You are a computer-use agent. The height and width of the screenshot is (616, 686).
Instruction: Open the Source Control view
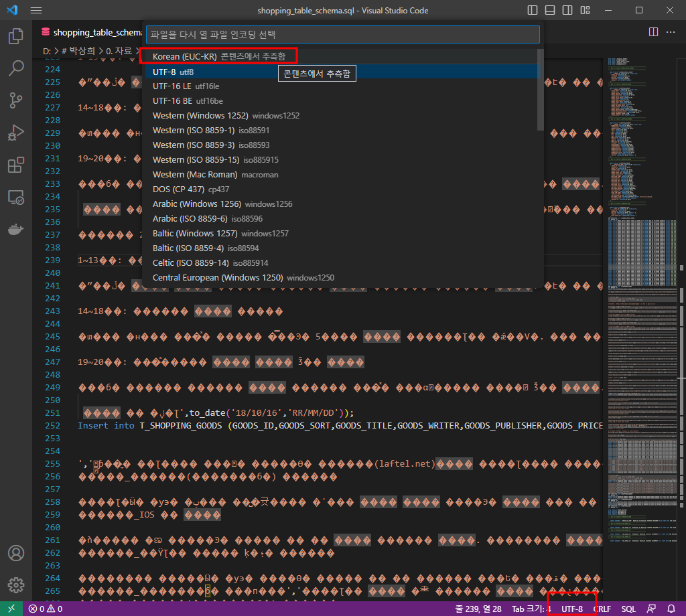(x=16, y=100)
